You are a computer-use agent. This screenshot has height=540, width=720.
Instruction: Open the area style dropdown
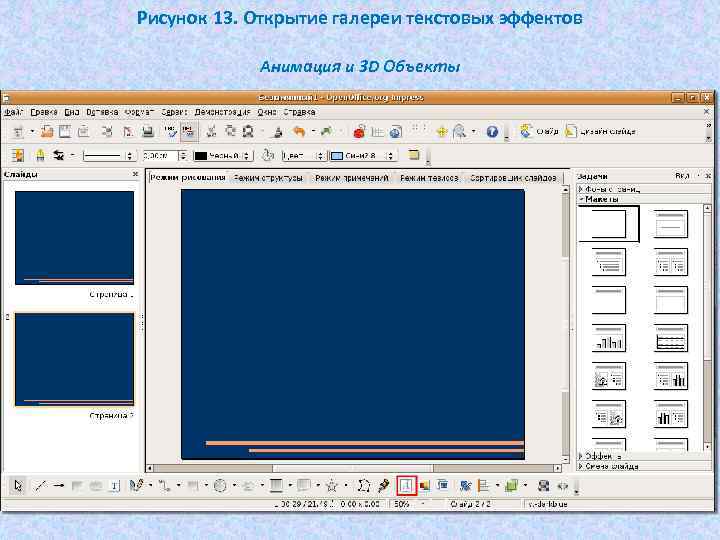[x=304, y=156]
